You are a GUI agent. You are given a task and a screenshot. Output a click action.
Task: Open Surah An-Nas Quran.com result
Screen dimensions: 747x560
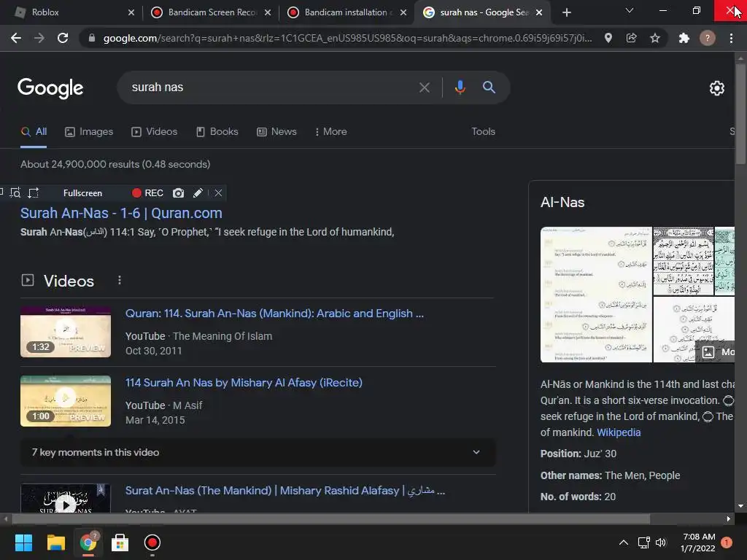[121, 213]
